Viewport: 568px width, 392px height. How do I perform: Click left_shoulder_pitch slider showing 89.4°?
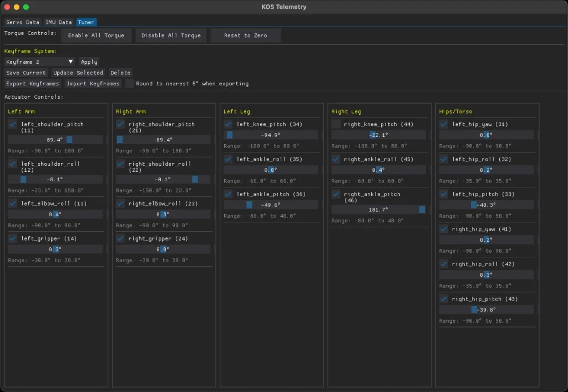pos(55,140)
